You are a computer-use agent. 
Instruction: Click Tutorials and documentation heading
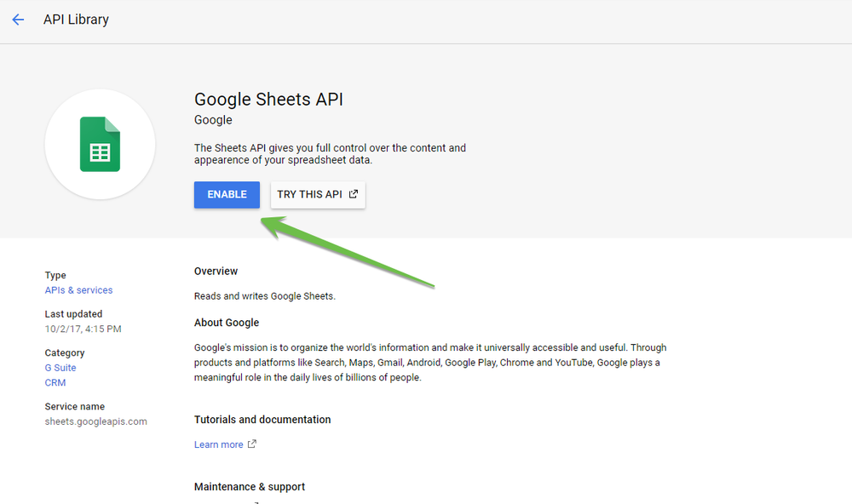pyautogui.click(x=262, y=419)
